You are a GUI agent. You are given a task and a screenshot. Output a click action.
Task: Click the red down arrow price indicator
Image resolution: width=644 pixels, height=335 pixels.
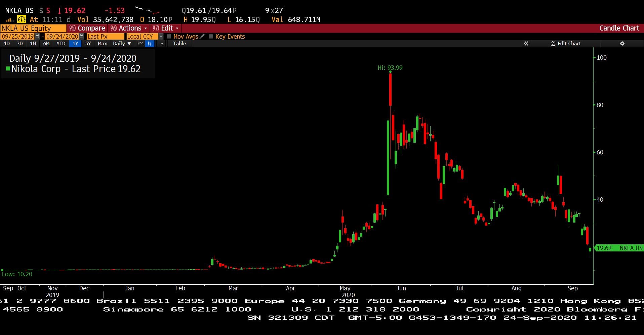(59, 11)
